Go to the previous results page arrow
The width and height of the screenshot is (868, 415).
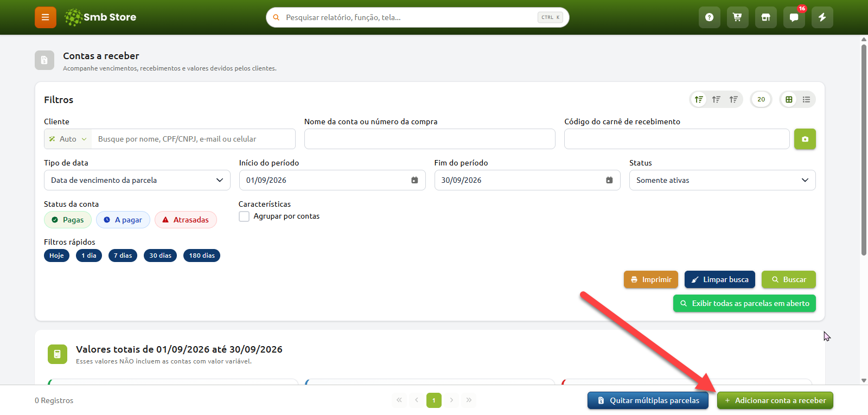tap(417, 400)
